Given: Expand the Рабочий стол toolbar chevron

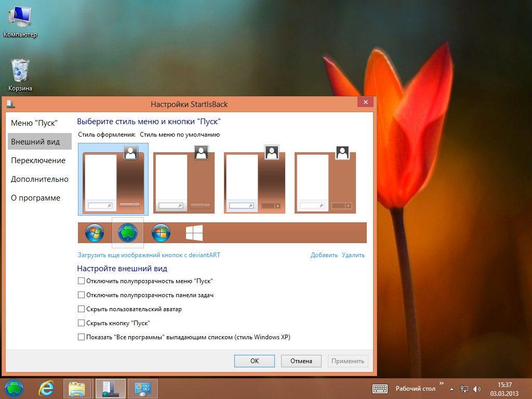Looking at the screenshot, I should coord(442,383).
